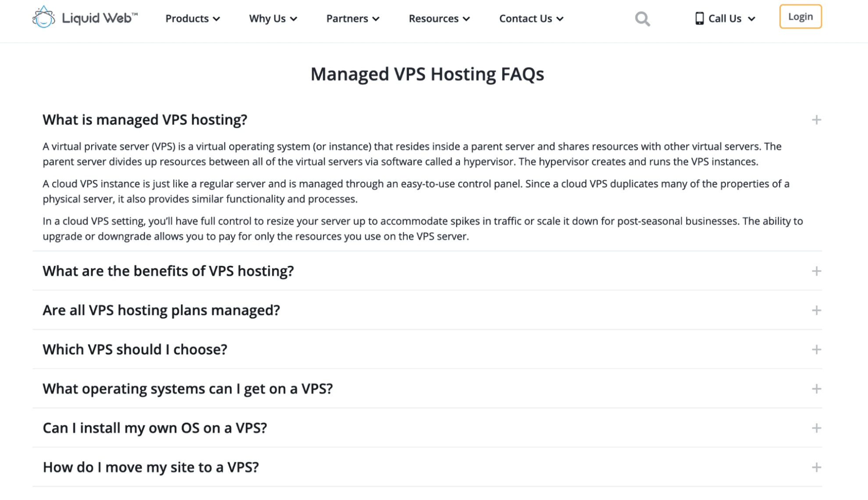Expand the How do I move my site FAQ

tap(151, 467)
